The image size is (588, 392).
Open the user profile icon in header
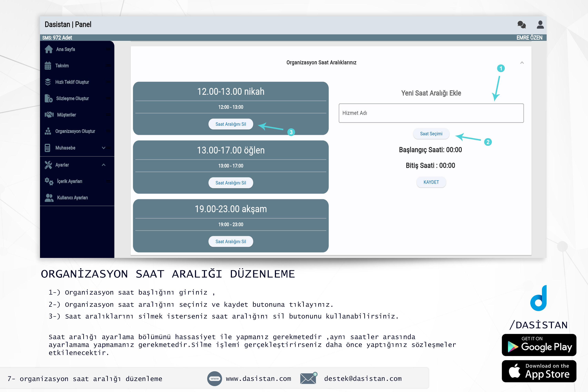click(540, 24)
